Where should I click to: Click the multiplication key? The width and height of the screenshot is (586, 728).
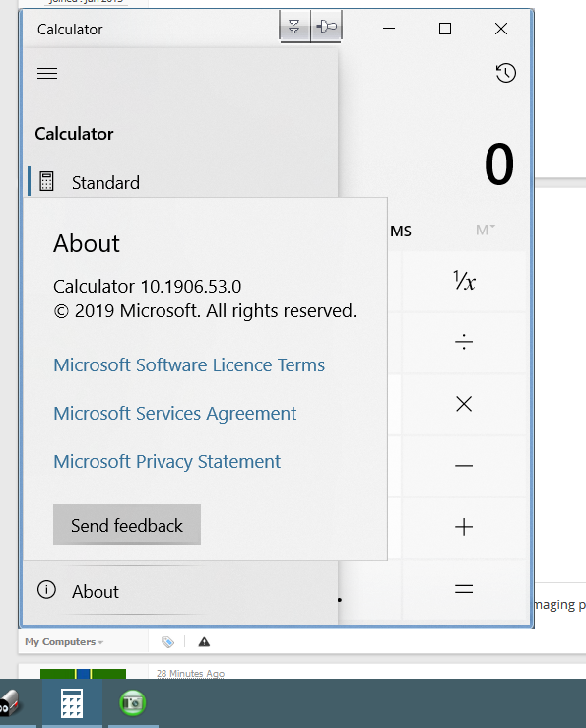coord(464,404)
